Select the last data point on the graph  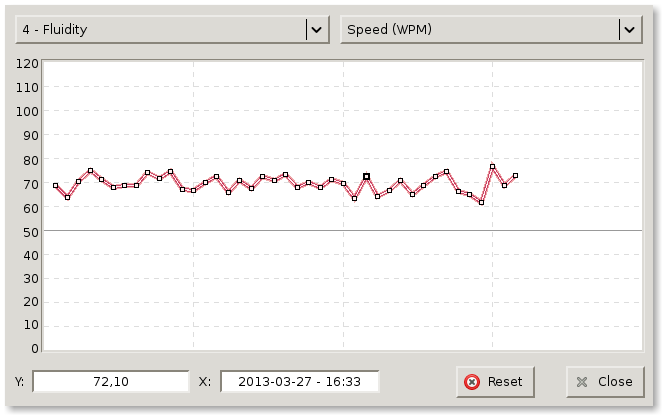515,176
